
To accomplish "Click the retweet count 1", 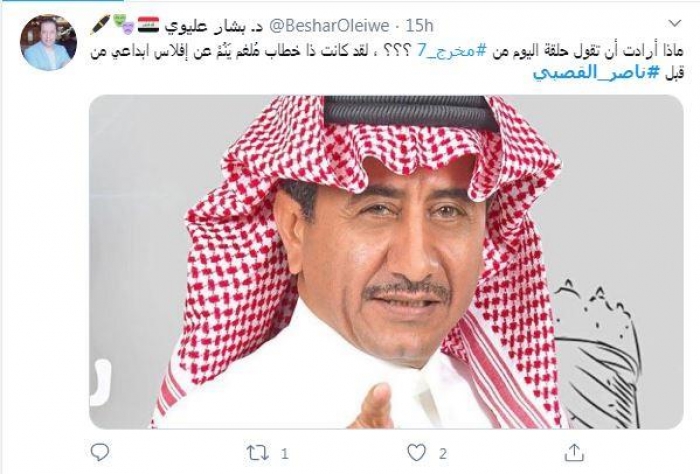I will point(284,454).
